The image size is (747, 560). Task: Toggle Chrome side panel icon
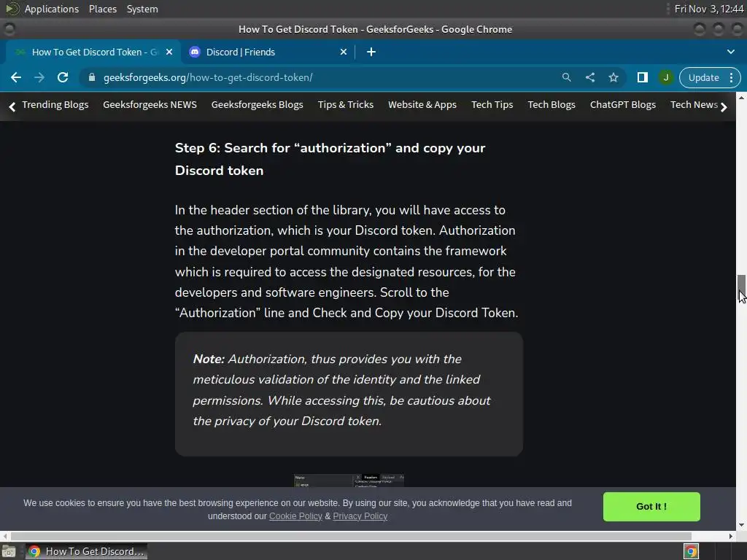(642, 77)
